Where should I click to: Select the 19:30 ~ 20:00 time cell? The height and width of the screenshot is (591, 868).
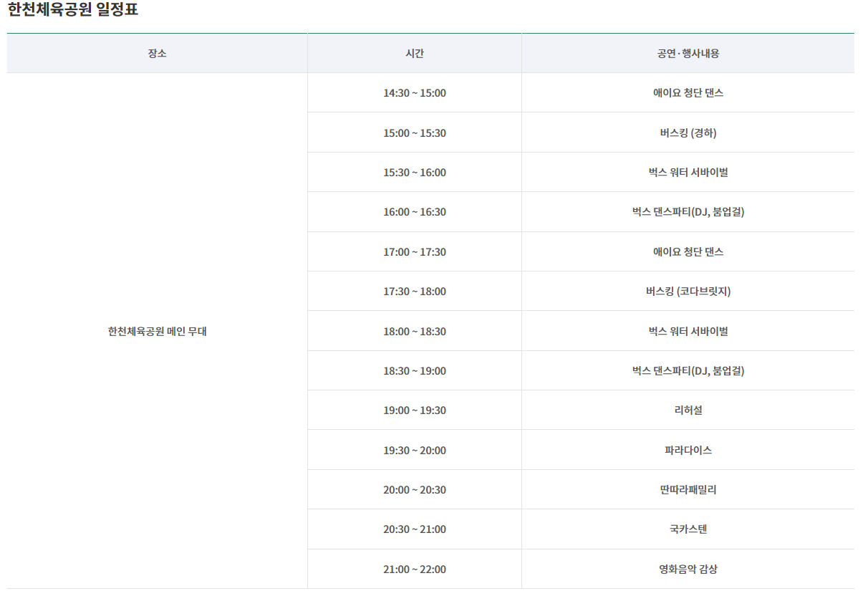pos(415,450)
